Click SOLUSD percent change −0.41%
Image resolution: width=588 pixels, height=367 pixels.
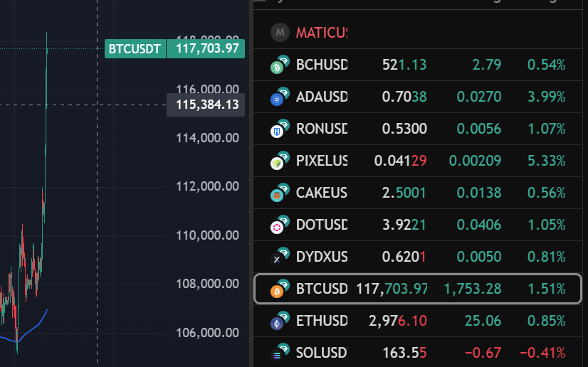(x=542, y=353)
